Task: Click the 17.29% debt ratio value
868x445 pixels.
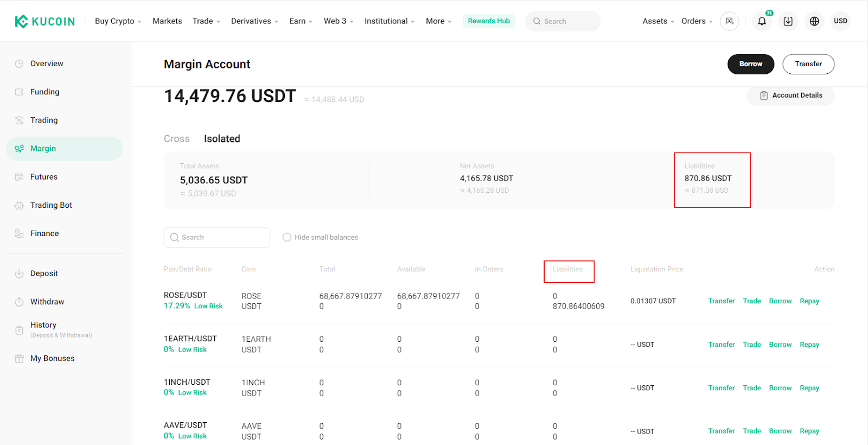Action: pyautogui.click(x=177, y=306)
